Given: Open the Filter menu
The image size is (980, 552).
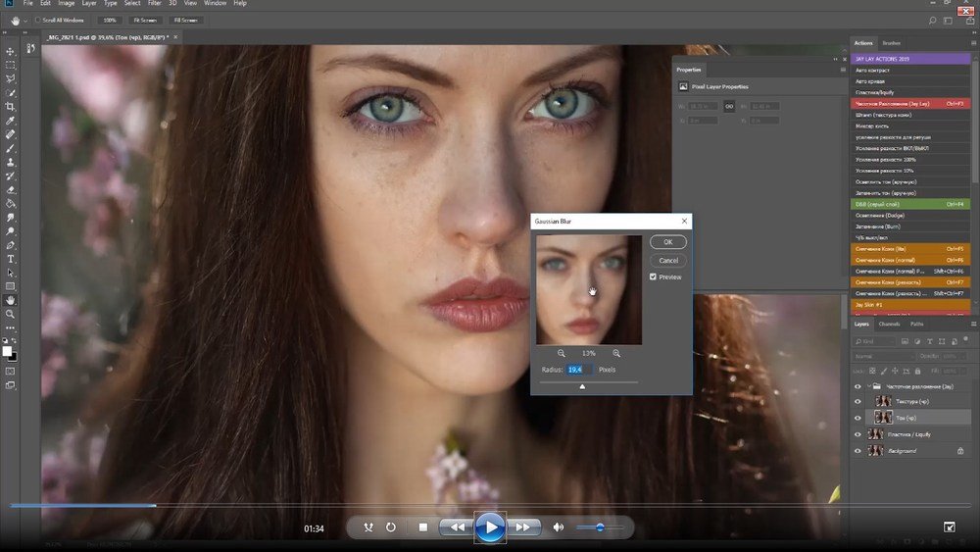Looking at the screenshot, I should pos(155,4).
